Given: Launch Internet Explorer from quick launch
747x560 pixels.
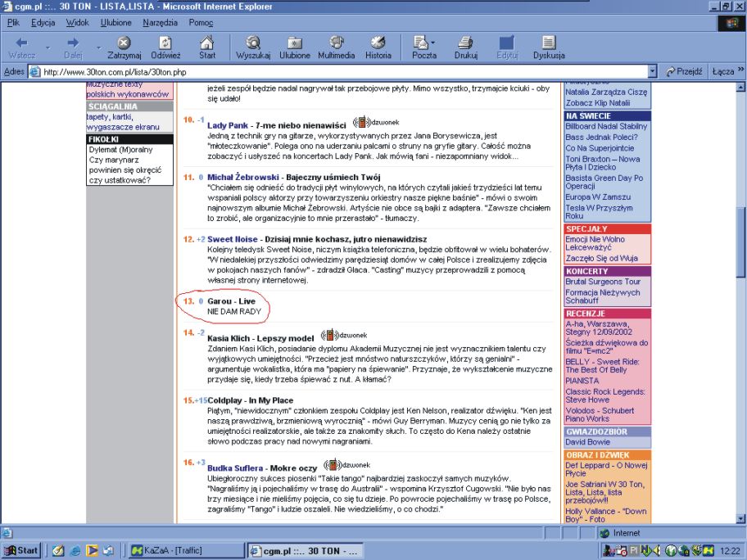Looking at the screenshot, I should tap(75, 550).
